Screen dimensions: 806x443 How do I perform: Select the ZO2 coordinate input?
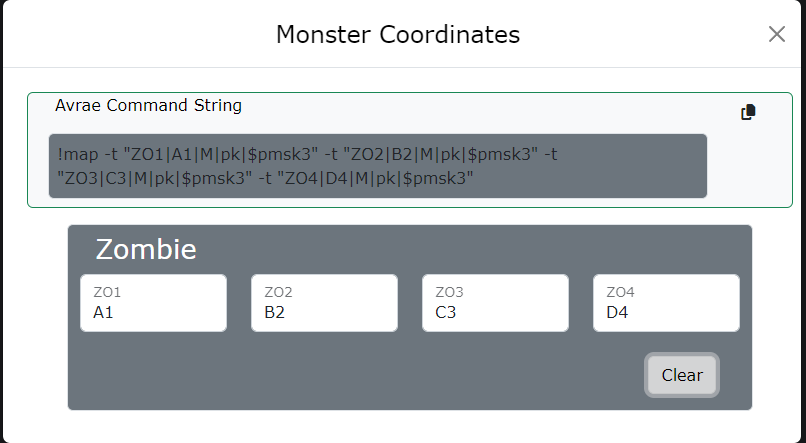324,303
